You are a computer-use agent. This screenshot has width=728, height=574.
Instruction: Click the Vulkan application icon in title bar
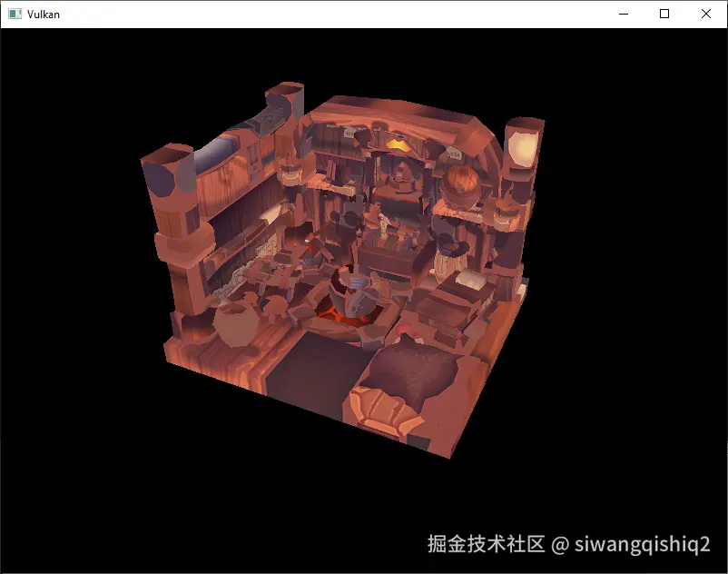(15, 14)
